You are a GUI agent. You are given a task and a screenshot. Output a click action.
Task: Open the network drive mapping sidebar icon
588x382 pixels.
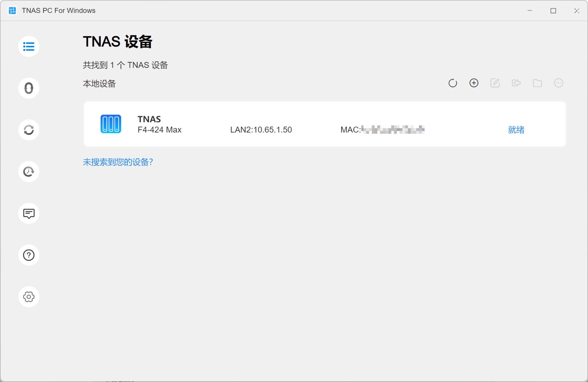(x=29, y=88)
